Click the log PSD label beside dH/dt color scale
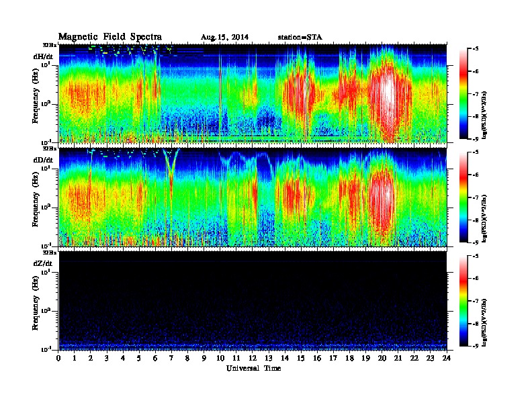Screen dimensions: 532x411 pos(484,115)
